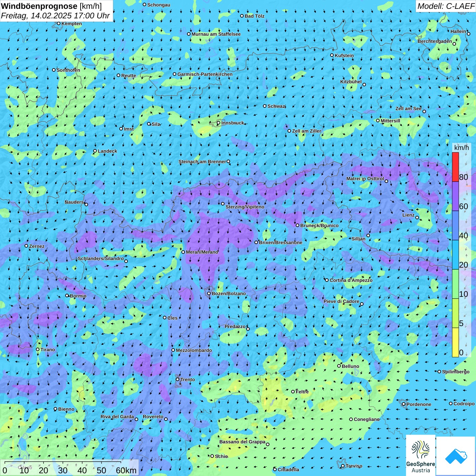Click the Murnau am Staffelsee label
The width and height of the screenshot is (476, 476).
tap(216, 34)
